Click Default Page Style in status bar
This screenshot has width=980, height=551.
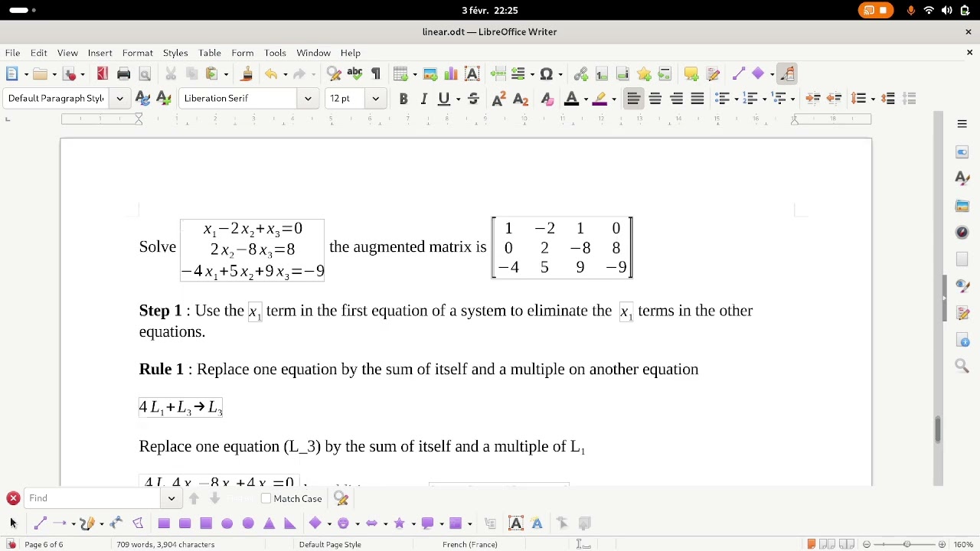pyautogui.click(x=330, y=545)
